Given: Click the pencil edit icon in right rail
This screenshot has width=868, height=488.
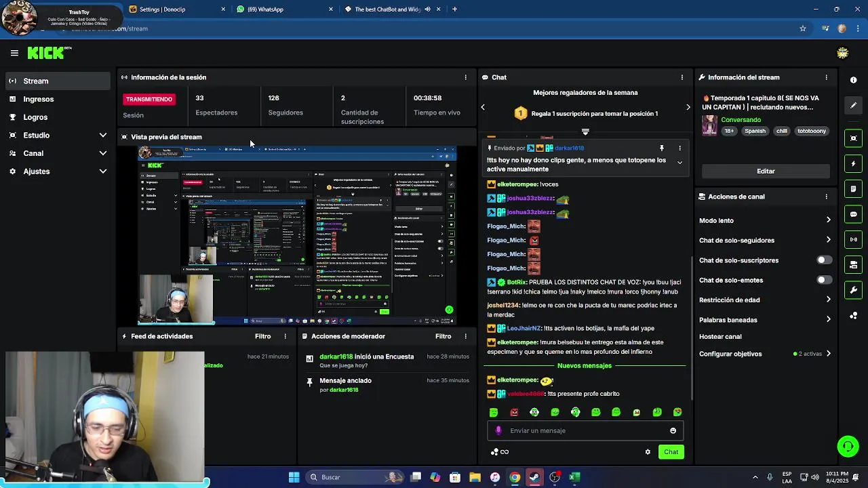Looking at the screenshot, I should [853, 106].
